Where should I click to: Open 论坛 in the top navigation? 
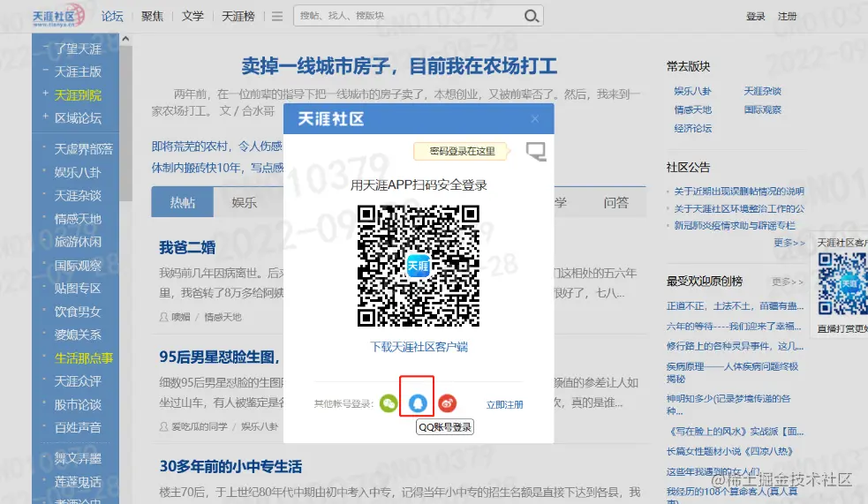112,16
